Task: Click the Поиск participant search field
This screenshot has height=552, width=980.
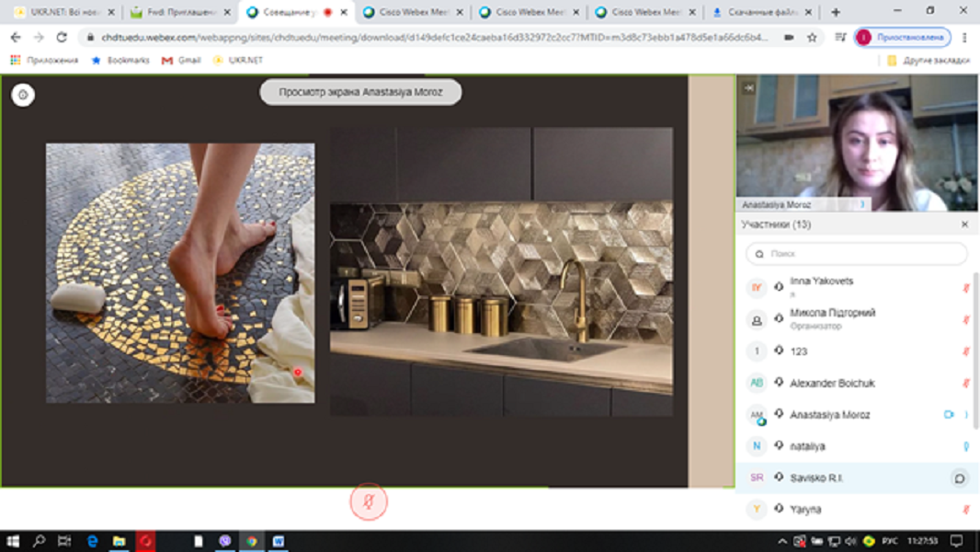Action: pos(857,253)
